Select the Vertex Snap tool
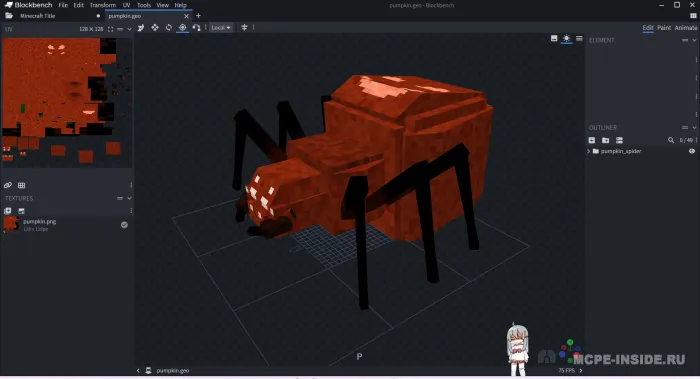The height and width of the screenshot is (379, 700). point(196,28)
